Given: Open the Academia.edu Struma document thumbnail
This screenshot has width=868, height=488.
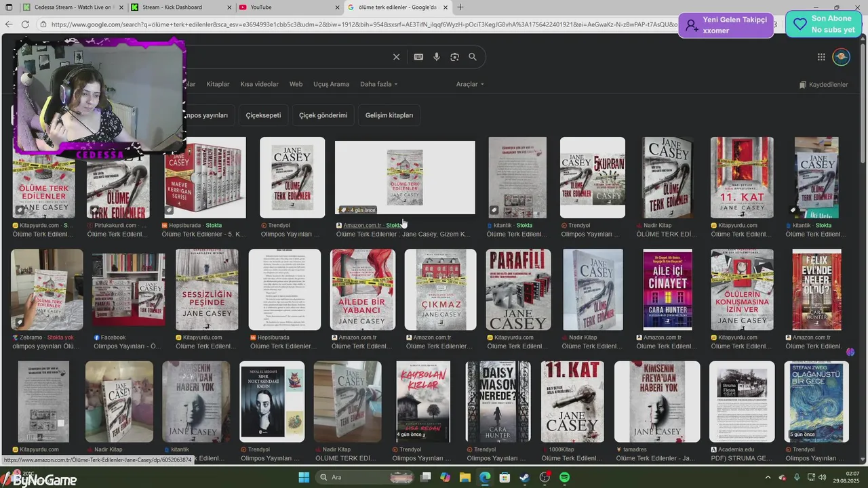Looking at the screenshot, I should tap(742, 402).
